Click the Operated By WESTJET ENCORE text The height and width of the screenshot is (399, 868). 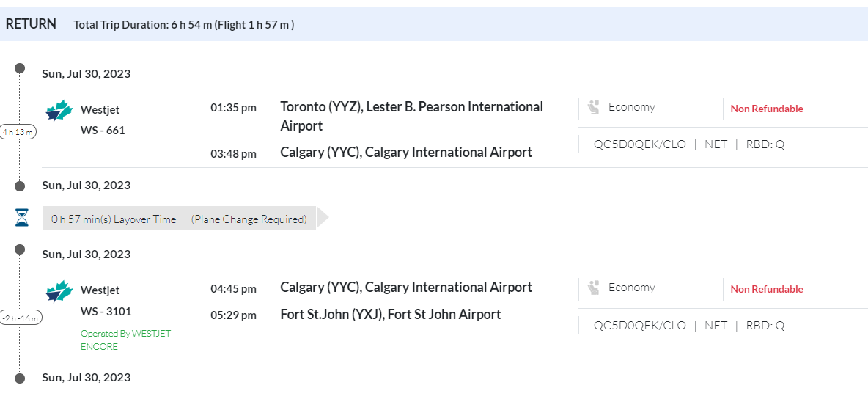125,340
